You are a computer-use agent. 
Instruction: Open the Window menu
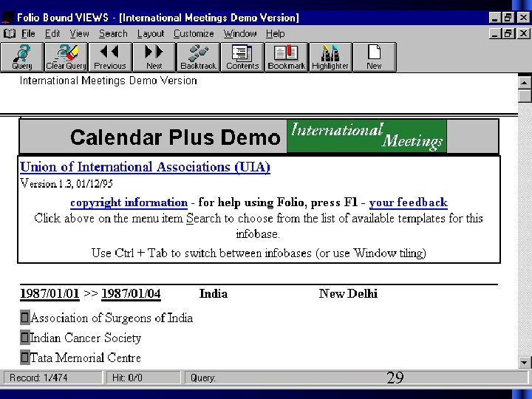pos(240,33)
